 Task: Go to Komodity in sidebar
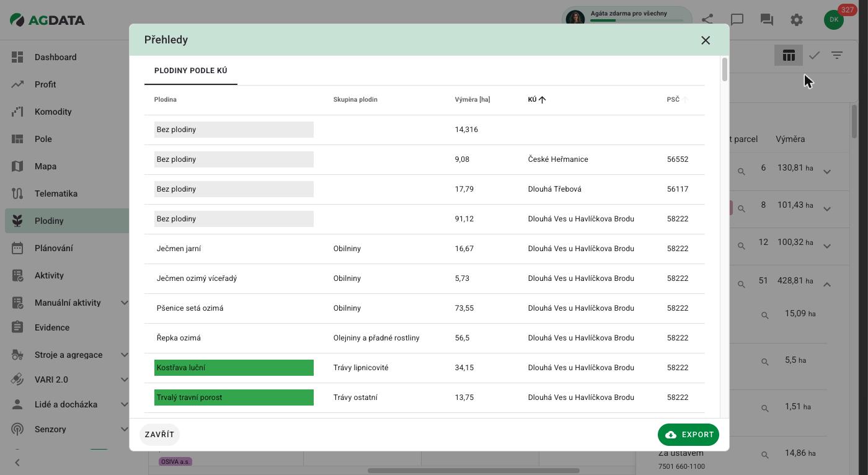click(x=53, y=112)
